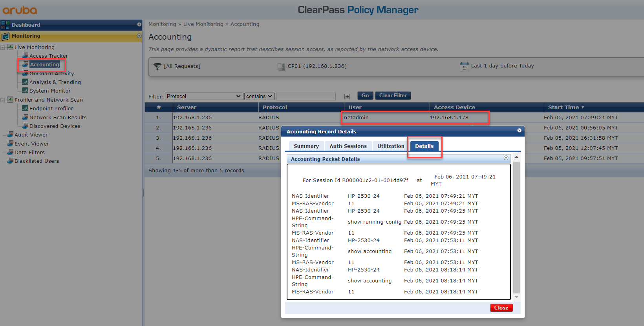Open the All Requests filter selector
644x326 pixels.
pos(182,66)
